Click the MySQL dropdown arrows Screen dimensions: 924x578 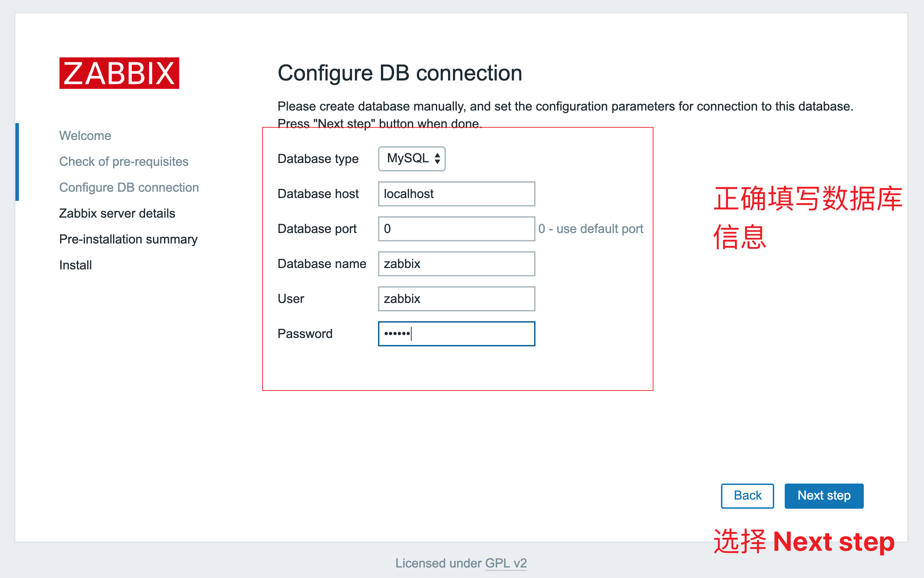pos(437,158)
